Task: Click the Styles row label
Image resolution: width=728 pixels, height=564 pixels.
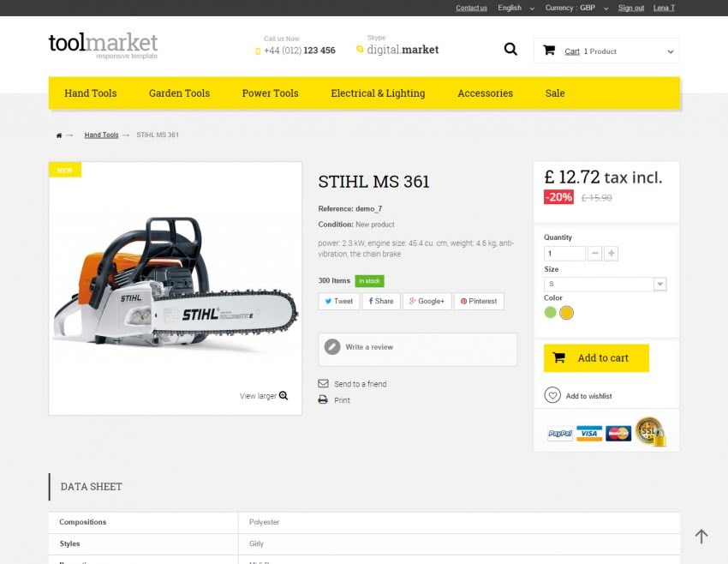Action: coord(69,543)
